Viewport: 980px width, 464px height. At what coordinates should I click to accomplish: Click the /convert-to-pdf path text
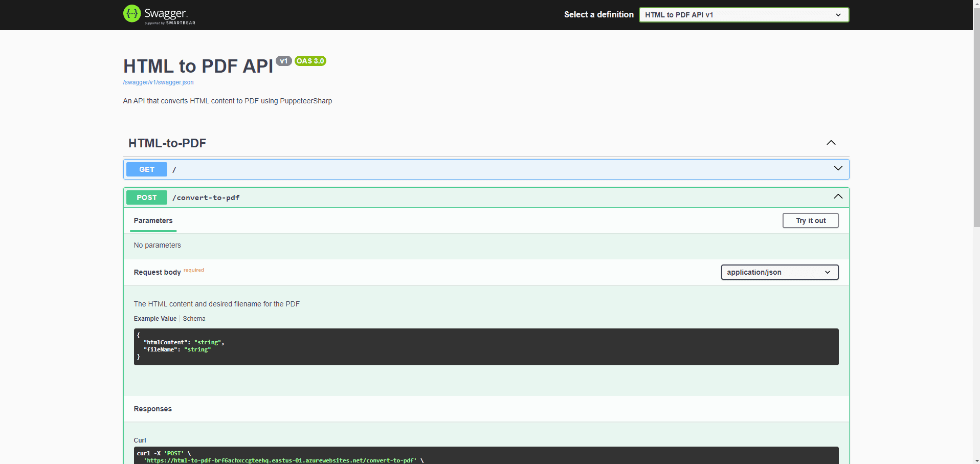point(206,197)
